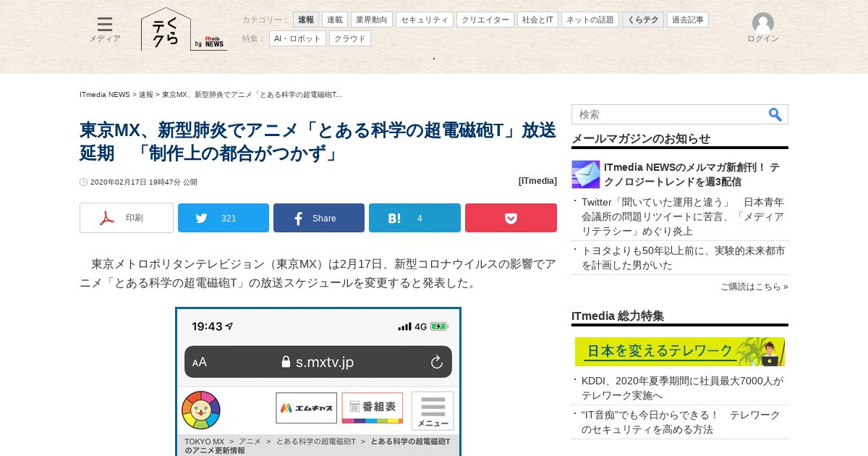This screenshot has height=456, width=868.
Task: Select the 過去記事 category tab
Action: coord(688,20)
